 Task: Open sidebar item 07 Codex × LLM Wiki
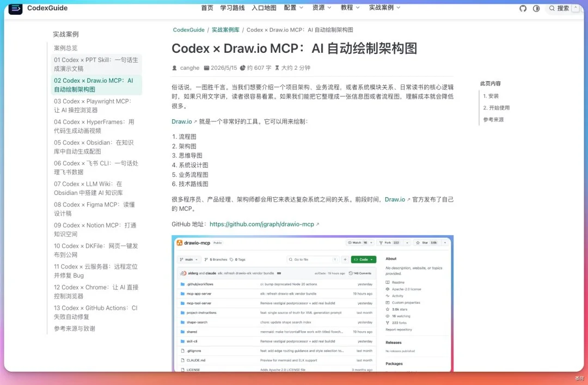(x=96, y=188)
